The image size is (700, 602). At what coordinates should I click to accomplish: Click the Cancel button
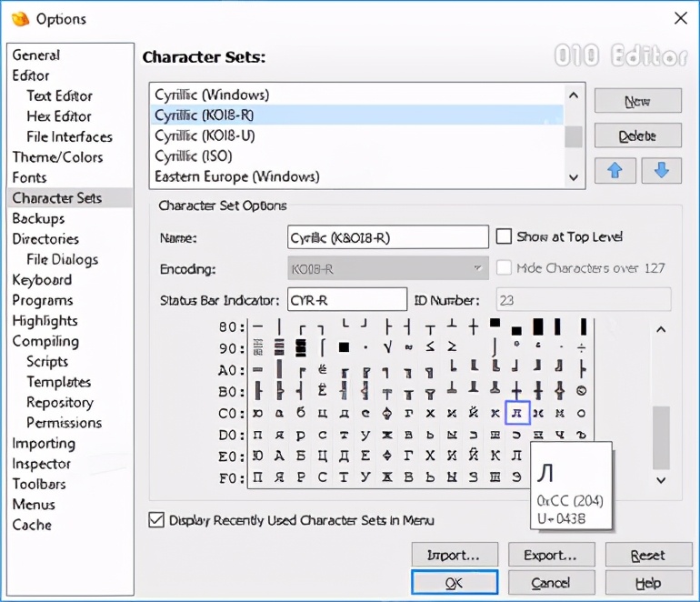(551, 582)
